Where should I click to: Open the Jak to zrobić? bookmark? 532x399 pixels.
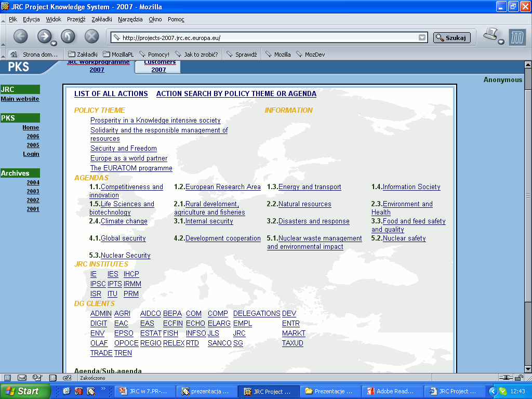click(x=196, y=54)
